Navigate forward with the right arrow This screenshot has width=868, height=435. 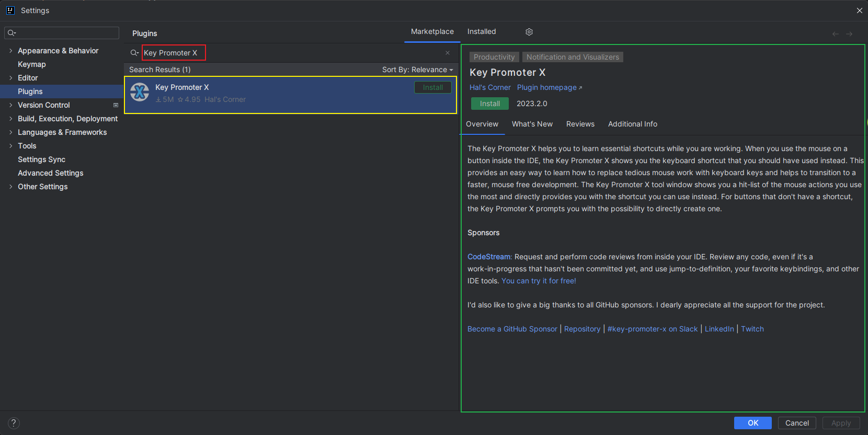(849, 34)
